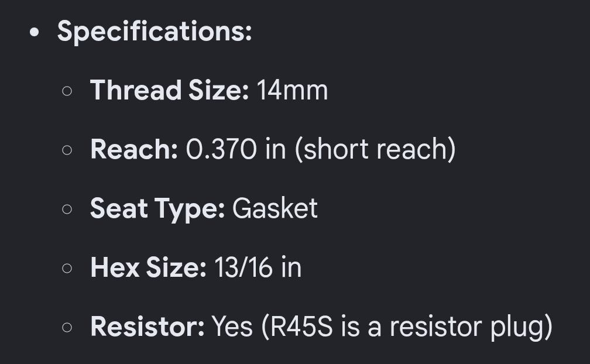Image resolution: width=590 pixels, height=364 pixels.
Task: Click the 14mm value text
Action: point(293,91)
